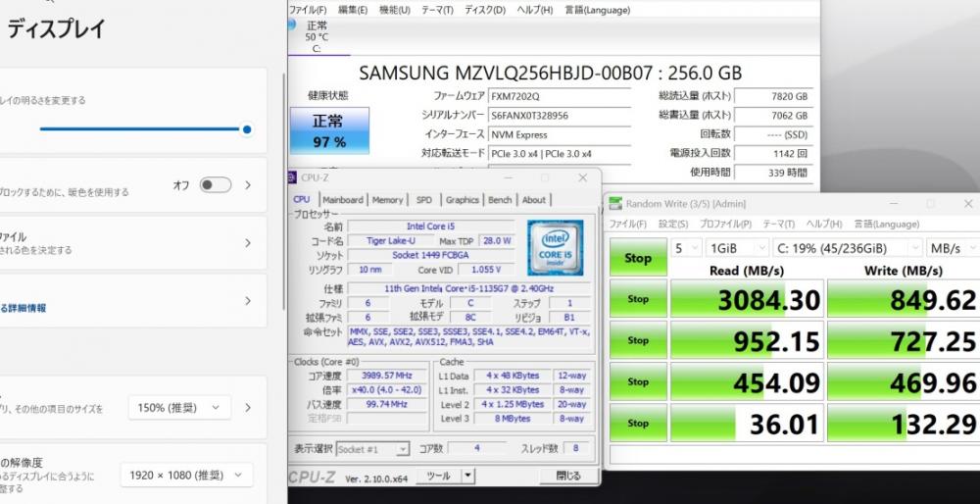980x504 pixels.
Task: Open the 1920 × 1080 resolution dropdown
Action: click(x=186, y=476)
